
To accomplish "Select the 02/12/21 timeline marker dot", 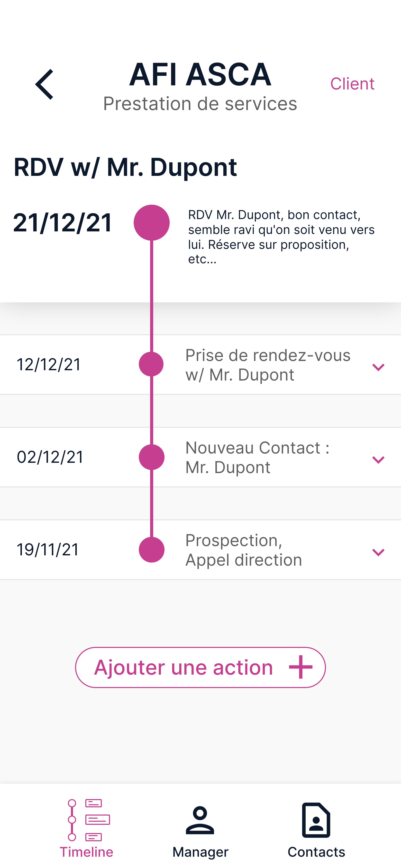I will pyautogui.click(x=152, y=457).
